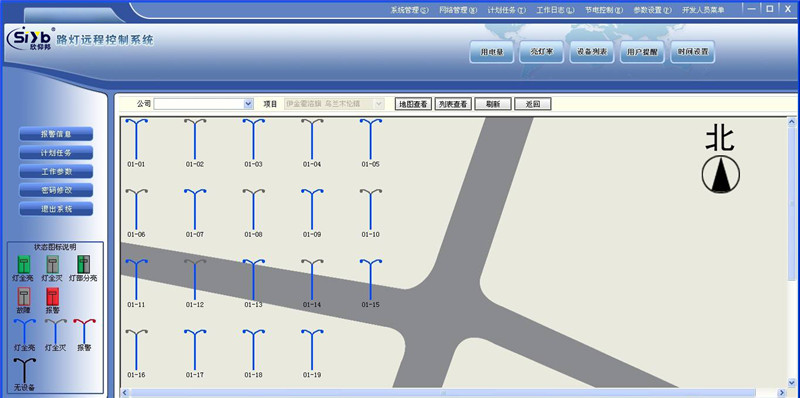Select street lamp 01-14 on the map
Image resolution: width=800 pixels, height=398 pixels.
pos(312,280)
